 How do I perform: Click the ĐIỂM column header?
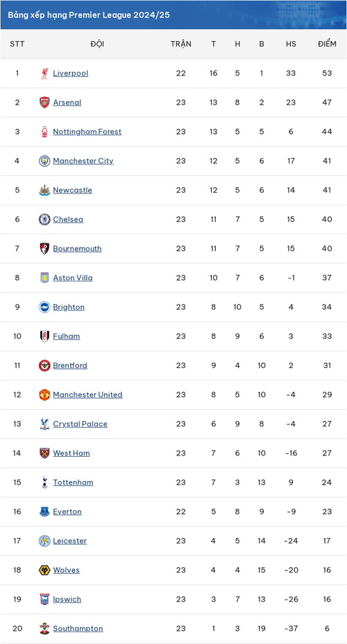point(327,44)
